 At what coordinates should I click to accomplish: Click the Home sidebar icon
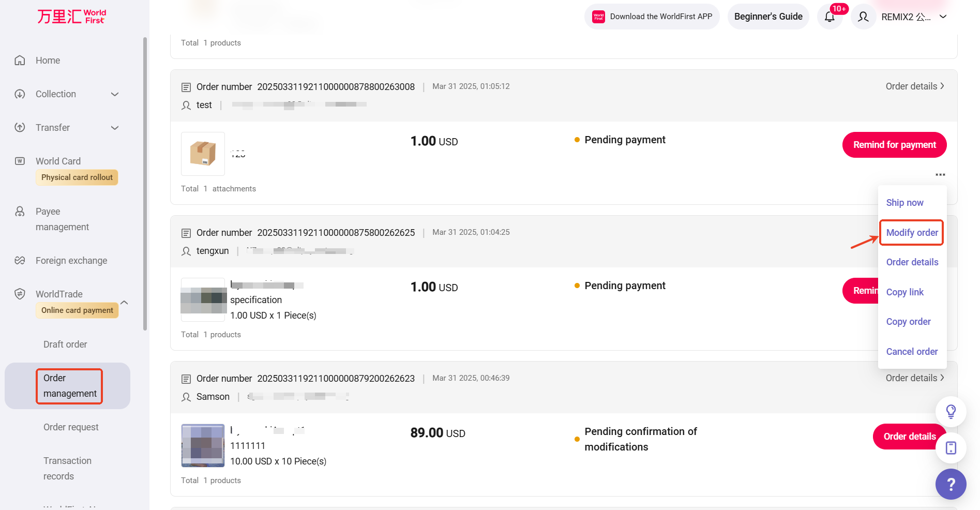20,61
